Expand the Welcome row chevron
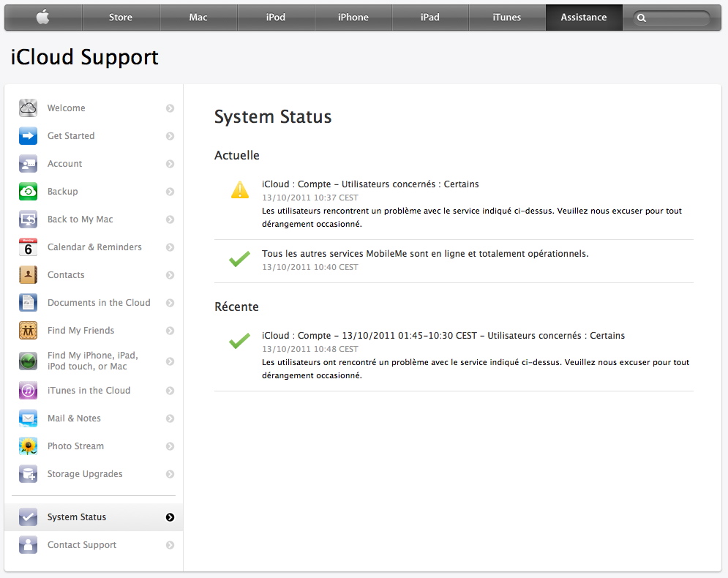Screen dimensions: 728x578 (170, 108)
